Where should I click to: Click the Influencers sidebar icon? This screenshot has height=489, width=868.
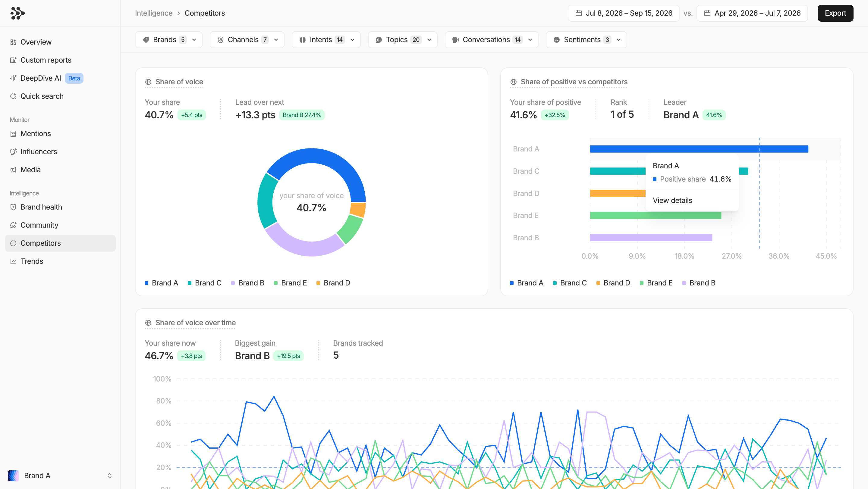(x=13, y=152)
